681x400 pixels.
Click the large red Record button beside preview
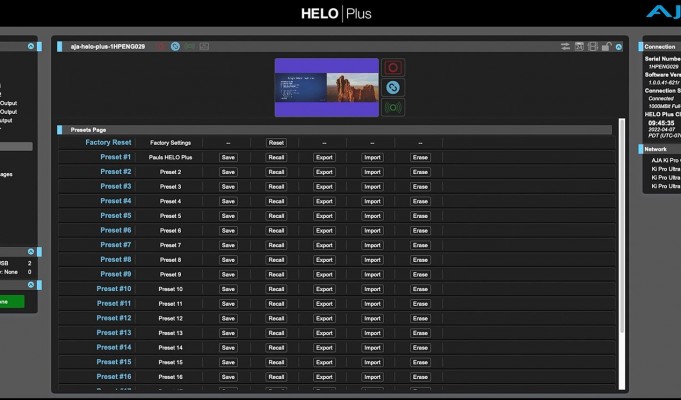pos(393,68)
